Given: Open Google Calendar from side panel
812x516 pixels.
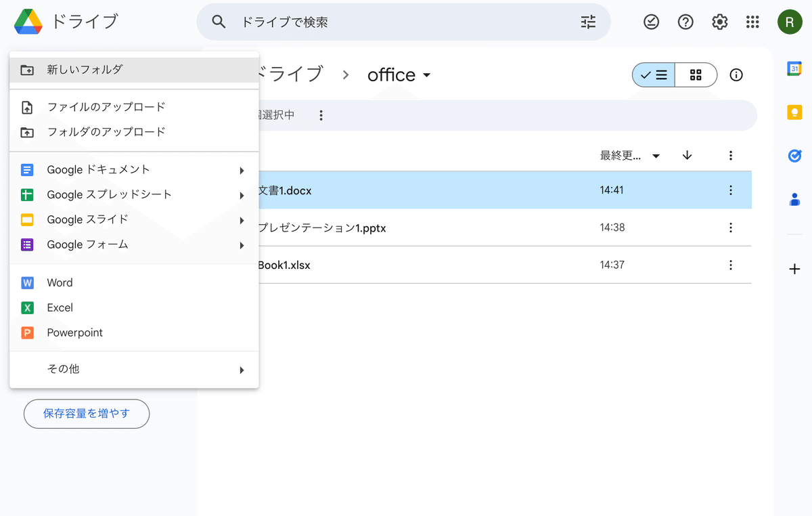Looking at the screenshot, I should tap(794, 68).
